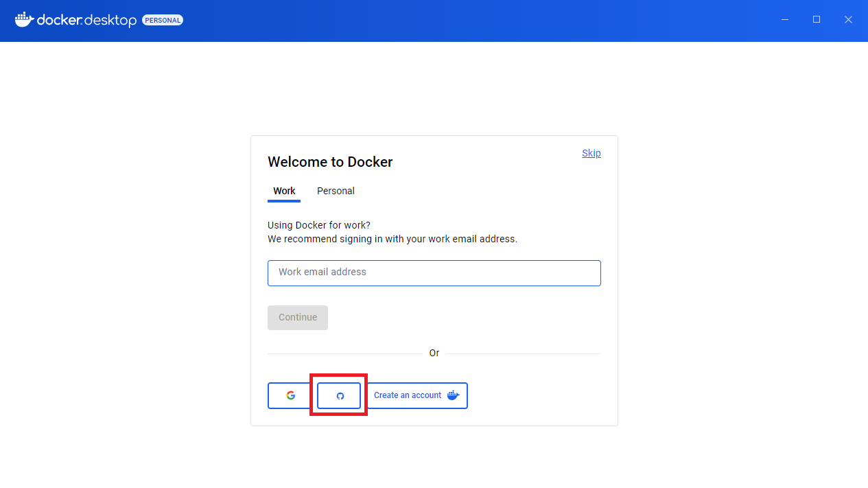Click the 'Welcome to Docker' heading
The width and height of the screenshot is (868, 488).
(x=330, y=162)
